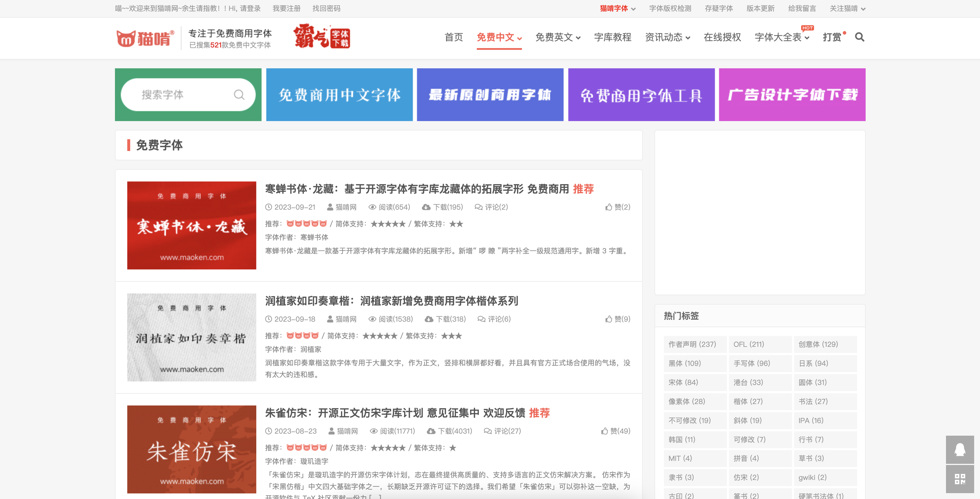
Task: Expand the 字体大全表 menu
Action: tap(782, 37)
